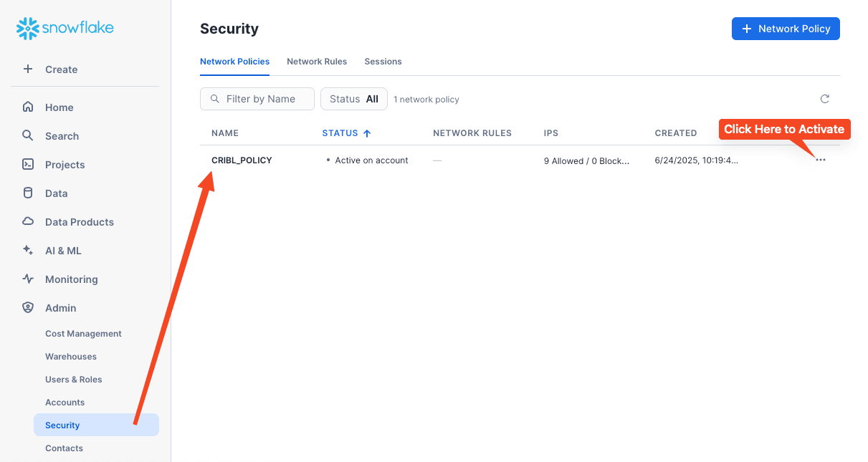
Task: Switch to the Network Rules tab
Action: pos(317,62)
